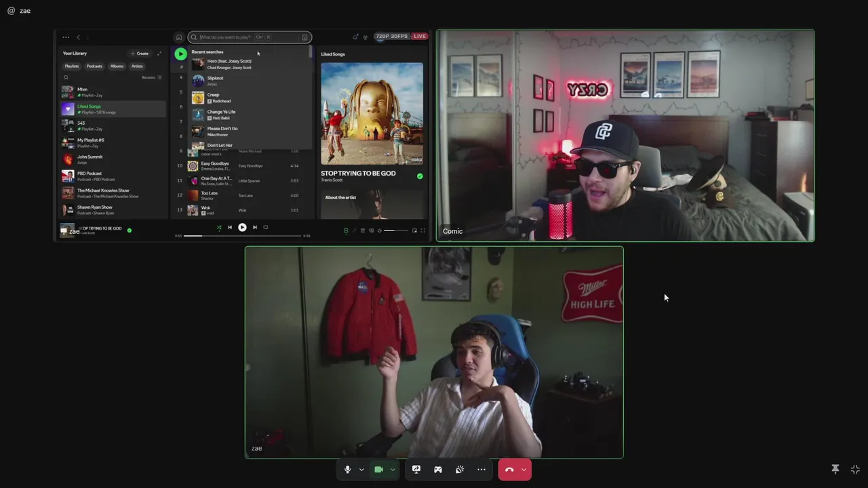Screen dimensions: 868x488
Task: Open the 'About the artist' card
Action: pos(372,204)
